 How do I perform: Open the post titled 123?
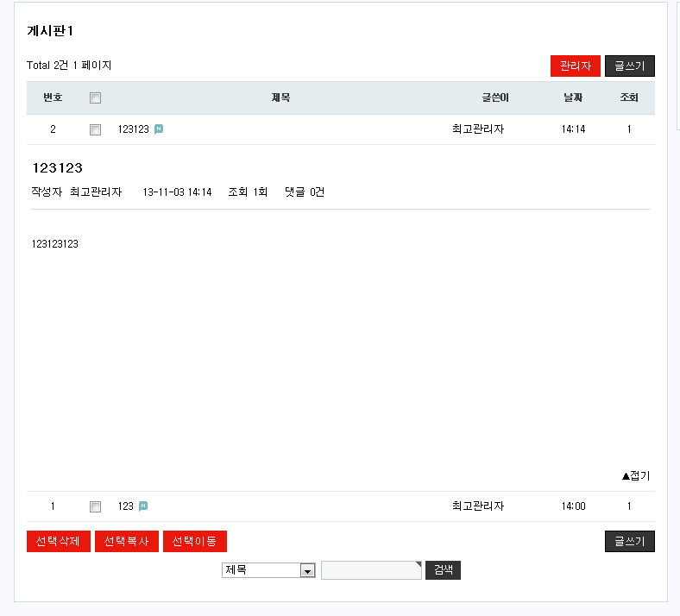(126, 506)
